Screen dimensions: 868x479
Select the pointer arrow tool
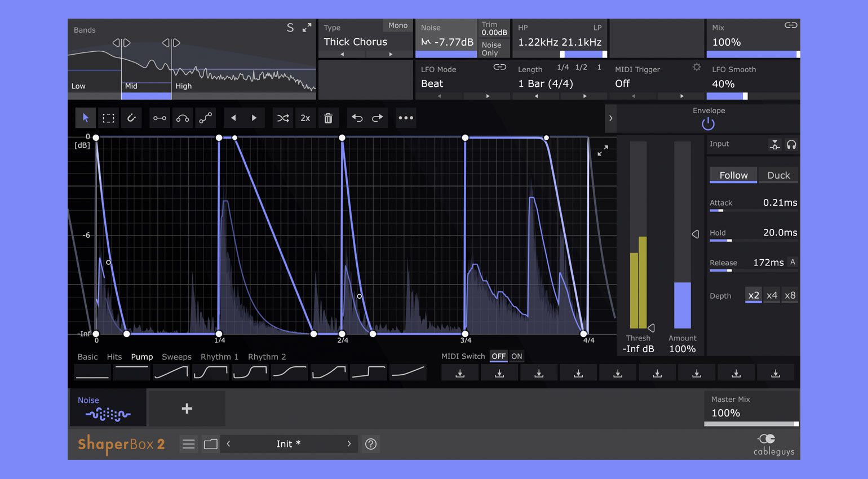86,118
